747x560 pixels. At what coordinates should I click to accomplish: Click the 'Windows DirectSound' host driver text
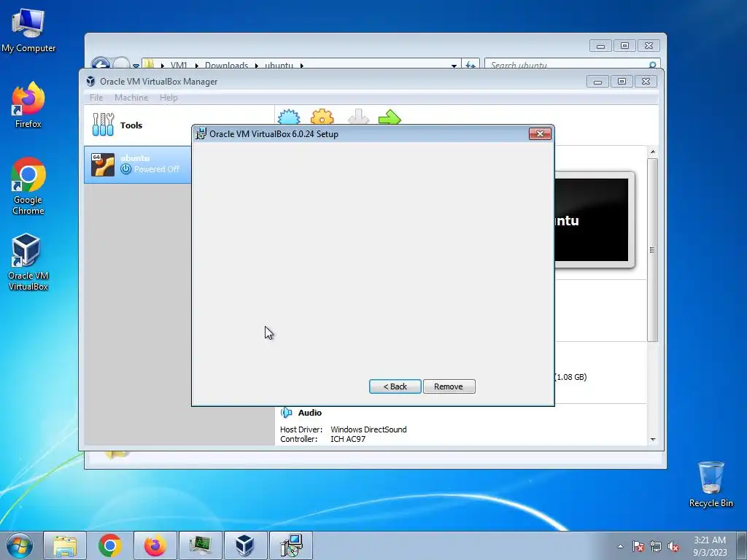tap(368, 429)
